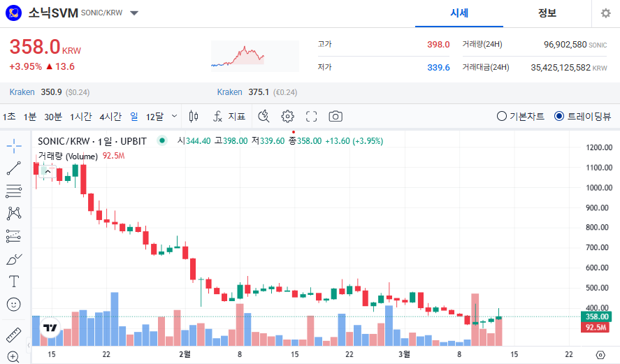
Task: Select the brush drawing tool
Action: coord(14,259)
